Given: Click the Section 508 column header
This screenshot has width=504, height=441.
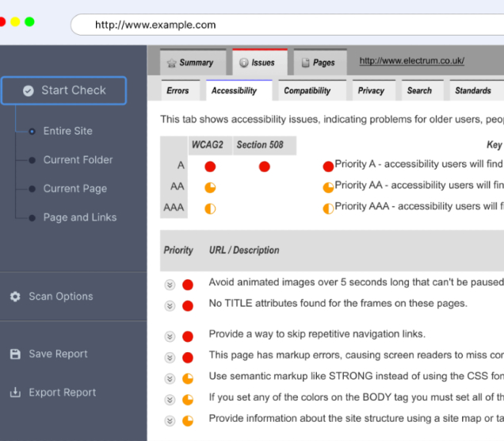Looking at the screenshot, I should [265, 145].
